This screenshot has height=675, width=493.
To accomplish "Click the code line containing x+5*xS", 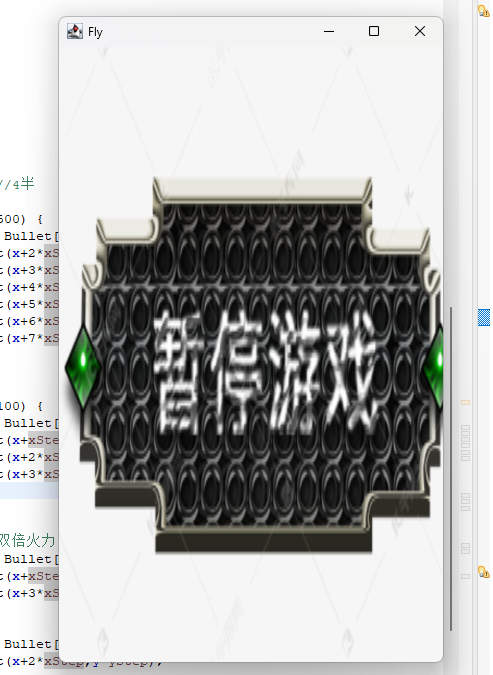I will 29,304.
